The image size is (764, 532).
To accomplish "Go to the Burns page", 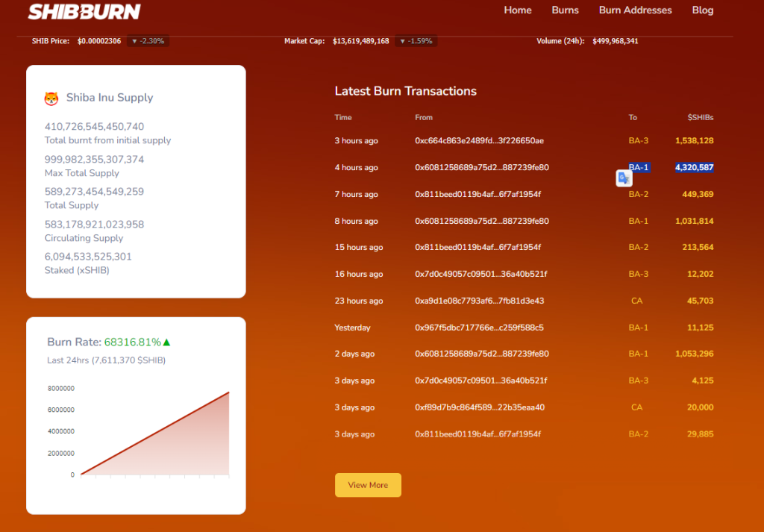I will 565,10.
